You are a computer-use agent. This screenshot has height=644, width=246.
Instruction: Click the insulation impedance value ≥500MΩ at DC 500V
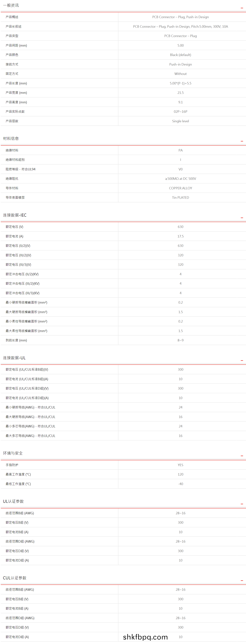(180, 178)
